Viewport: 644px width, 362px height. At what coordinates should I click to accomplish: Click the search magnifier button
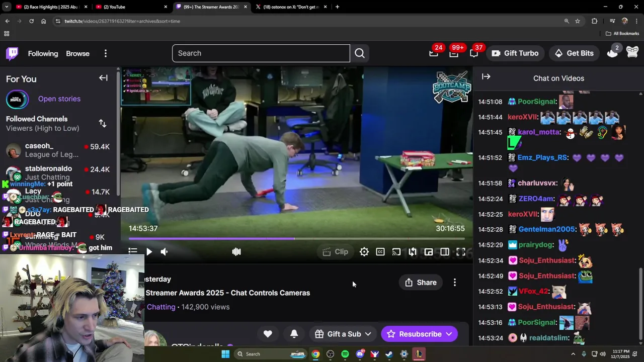360,53
